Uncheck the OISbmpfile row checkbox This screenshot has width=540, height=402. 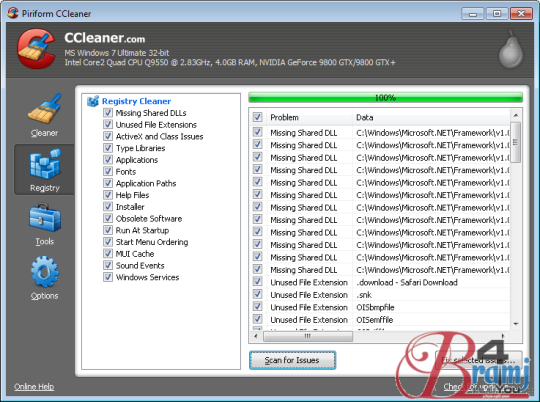[257, 307]
